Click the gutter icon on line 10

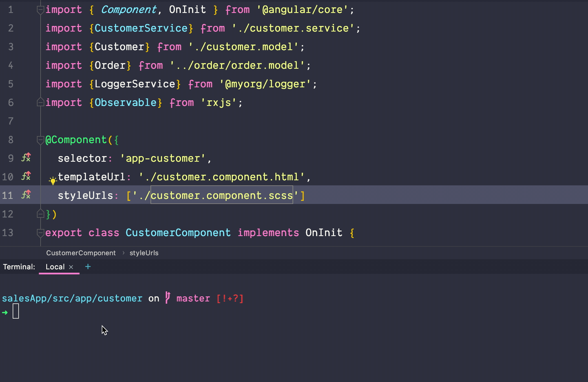[x=26, y=176]
